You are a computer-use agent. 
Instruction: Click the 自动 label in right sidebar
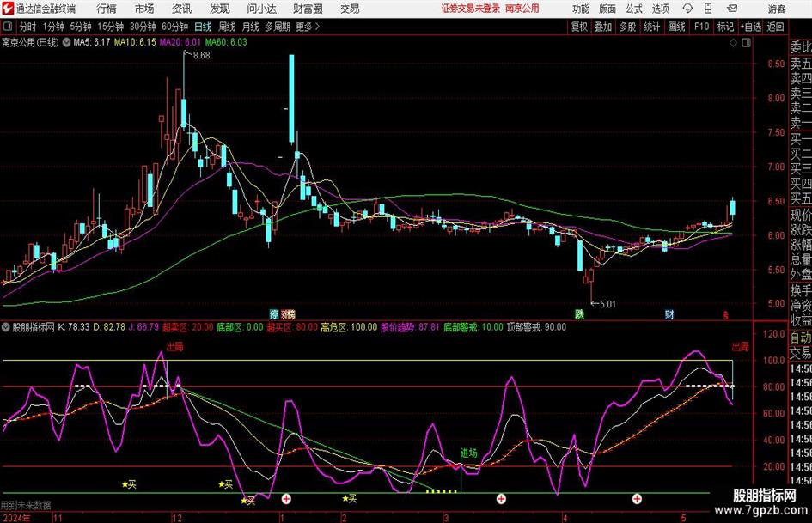tap(801, 338)
